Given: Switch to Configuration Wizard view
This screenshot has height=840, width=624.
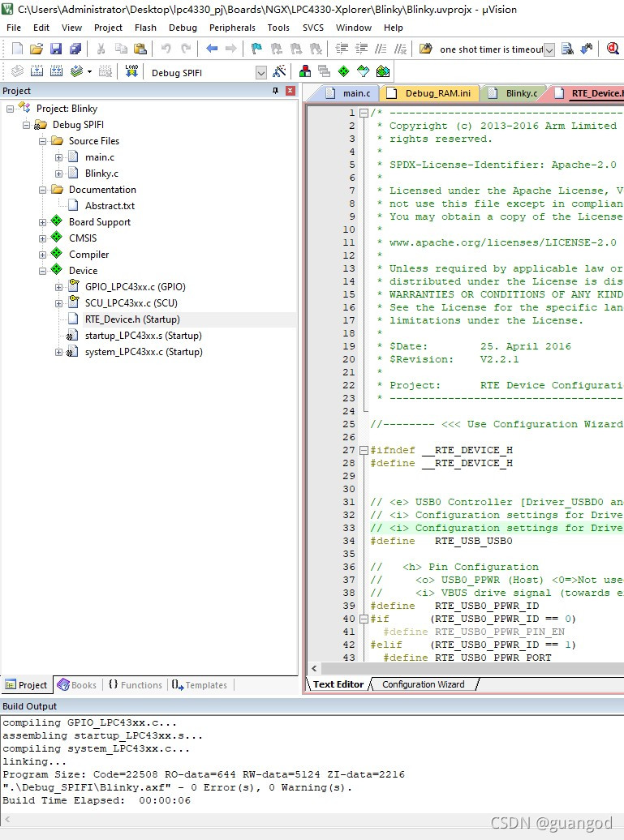Looking at the screenshot, I should coord(424,684).
